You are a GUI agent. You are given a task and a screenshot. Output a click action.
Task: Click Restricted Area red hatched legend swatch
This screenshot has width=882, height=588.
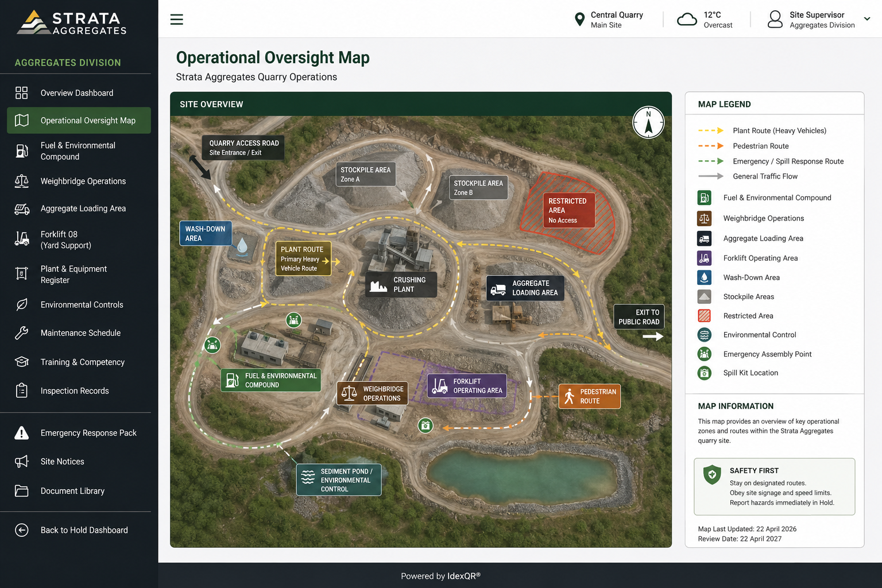[705, 316]
